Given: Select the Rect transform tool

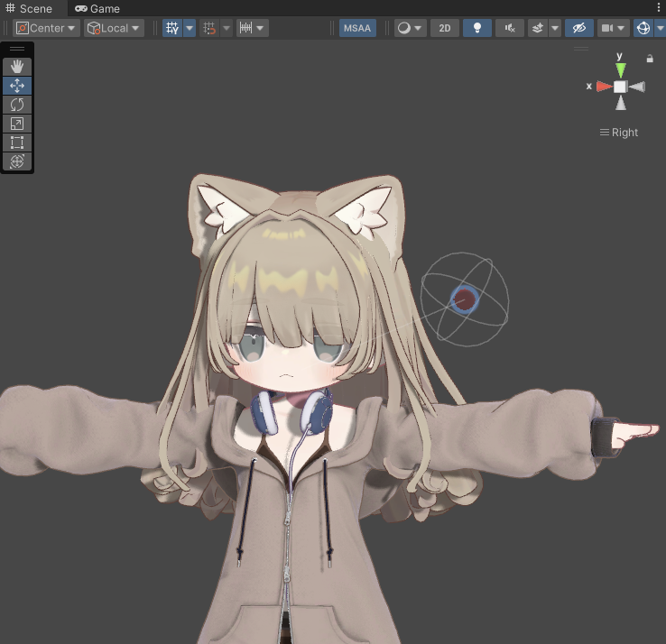Looking at the screenshot, I should (x=17, y=143).
